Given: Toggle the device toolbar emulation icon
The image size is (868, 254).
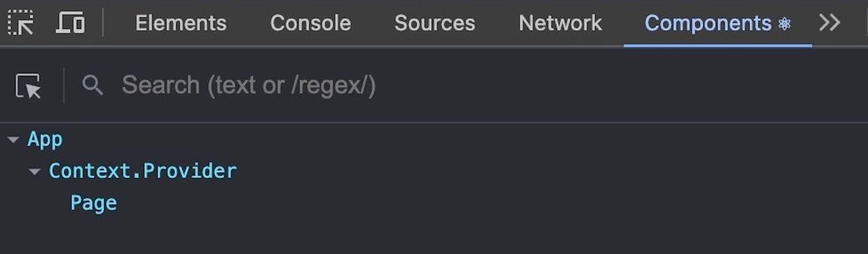Looking at the screenshot, I should pos(70,23).
